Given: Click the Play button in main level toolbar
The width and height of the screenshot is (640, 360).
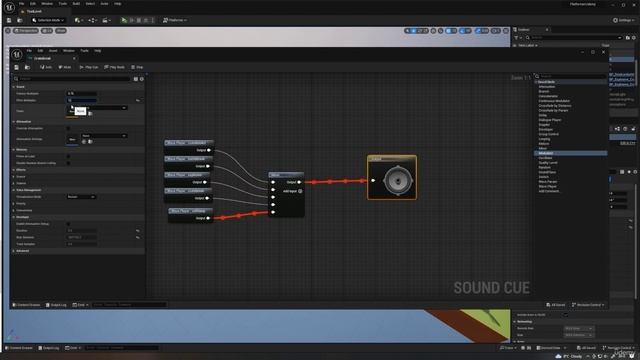Looking at the screenshot, I should 124,20.
